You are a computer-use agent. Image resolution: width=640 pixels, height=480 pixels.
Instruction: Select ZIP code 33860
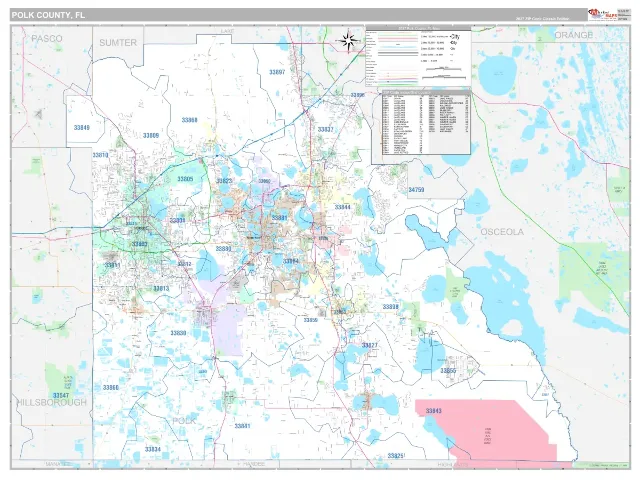(111, 387)
